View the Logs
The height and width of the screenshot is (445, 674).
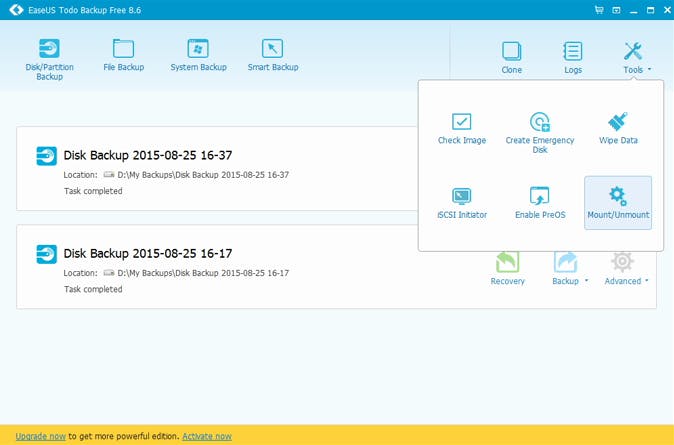point(573,57)
